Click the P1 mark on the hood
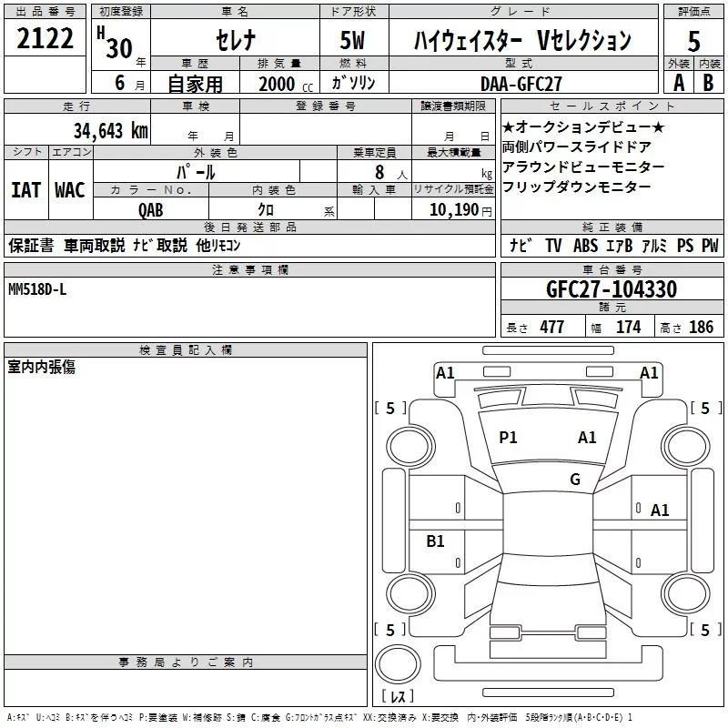The width and height of the screenshot is (728, 728). pos(508,438)
